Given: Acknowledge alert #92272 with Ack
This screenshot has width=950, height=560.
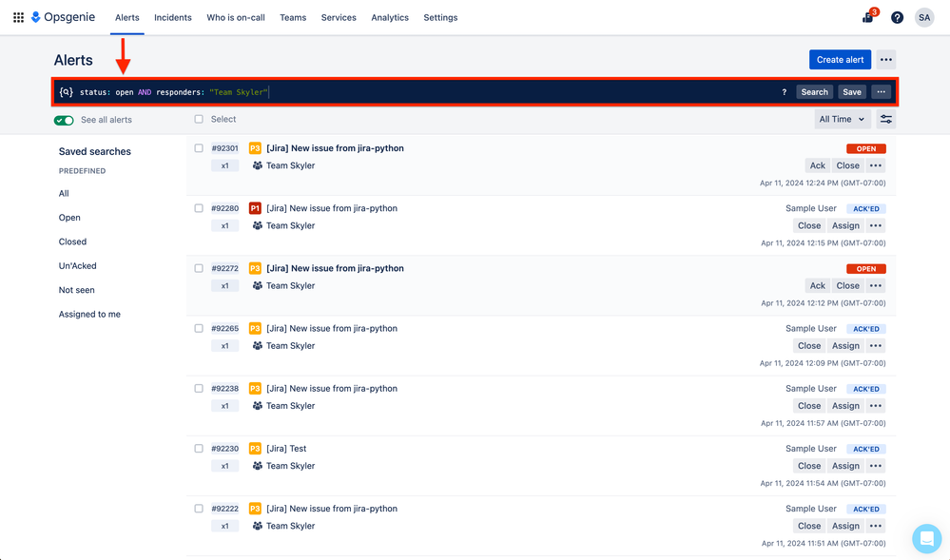Looking at the screenshot, I should pos(817,285).
